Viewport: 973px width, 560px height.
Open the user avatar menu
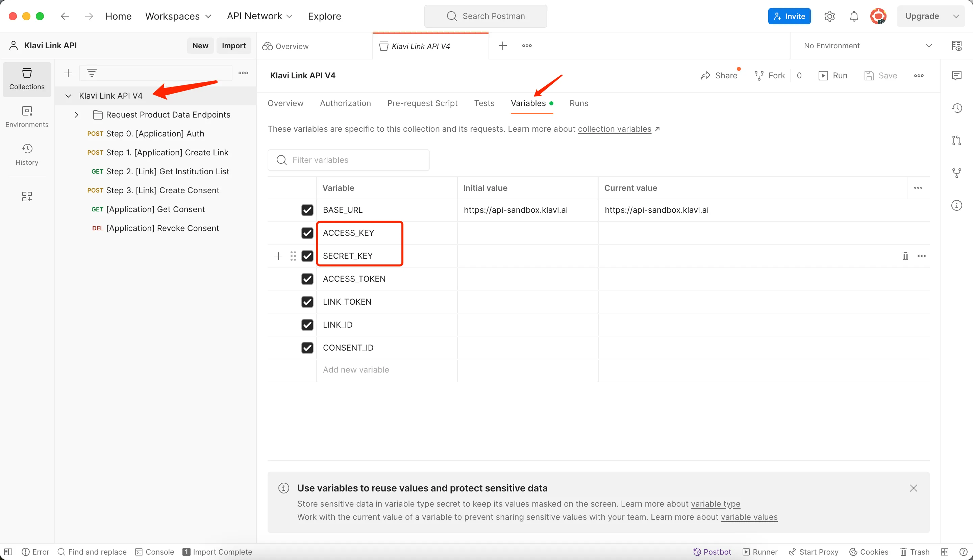878,16
